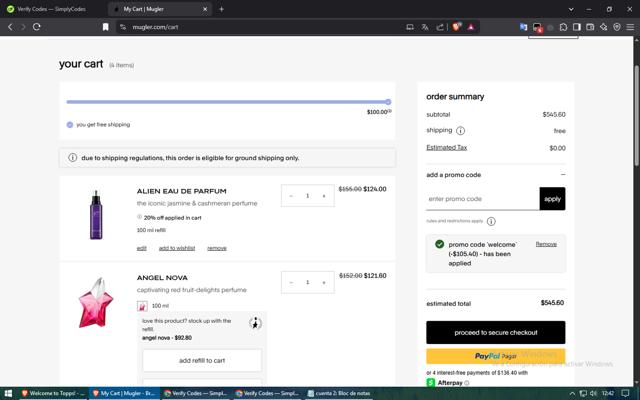Click the shipping regulations info icon
Screen dimensions: 640x400
[x=72, y=158]
